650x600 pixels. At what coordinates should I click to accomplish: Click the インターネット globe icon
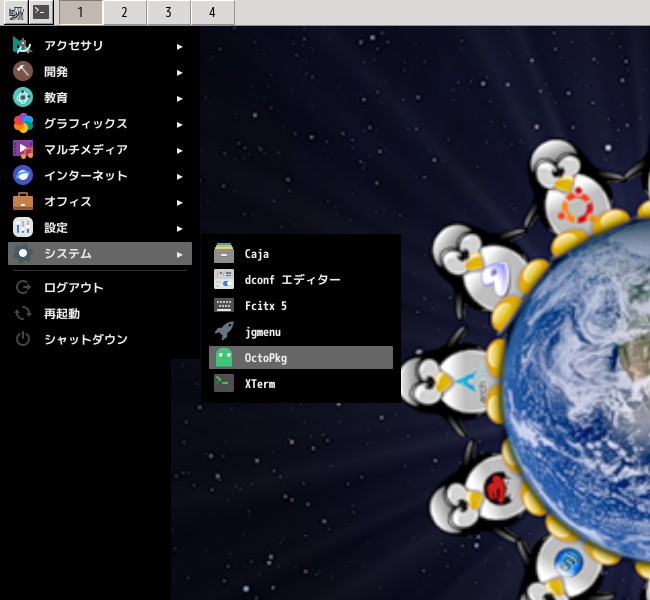click(23, 175)
